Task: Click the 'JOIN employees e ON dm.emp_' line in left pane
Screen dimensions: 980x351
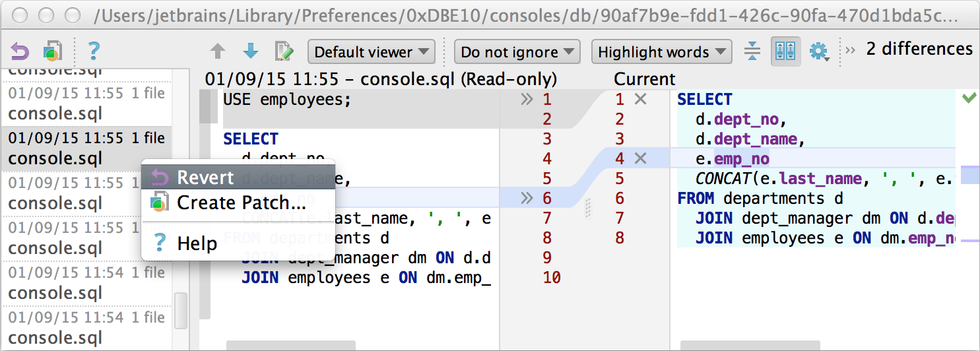Action: pyautogui.click(x=366, y=277)
